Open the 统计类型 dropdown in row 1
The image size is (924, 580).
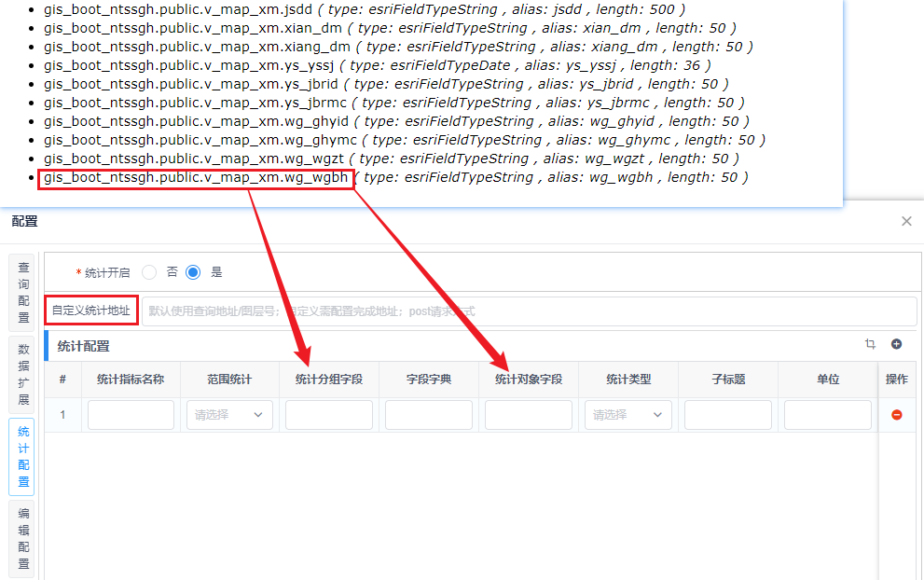[x=628, y=415]
